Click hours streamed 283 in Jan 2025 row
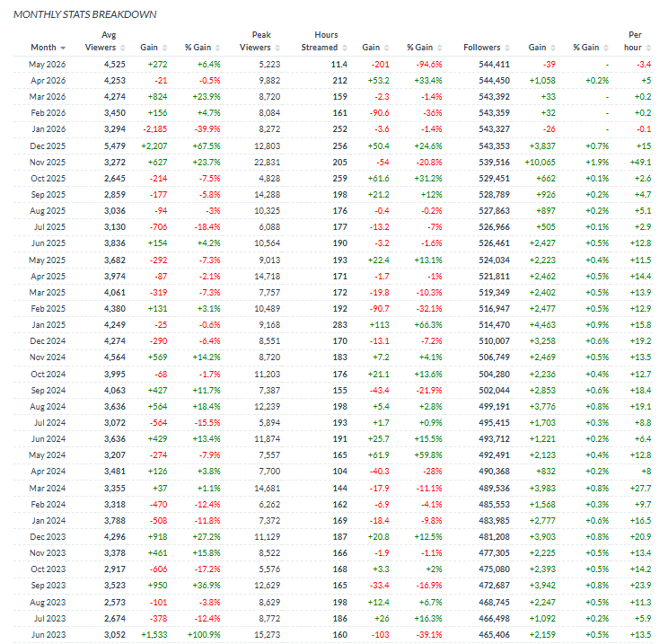668x644 pixels. click(340, 325)
